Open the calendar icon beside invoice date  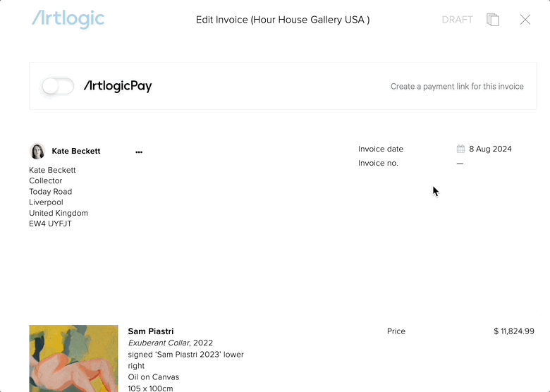coord(460,149)
